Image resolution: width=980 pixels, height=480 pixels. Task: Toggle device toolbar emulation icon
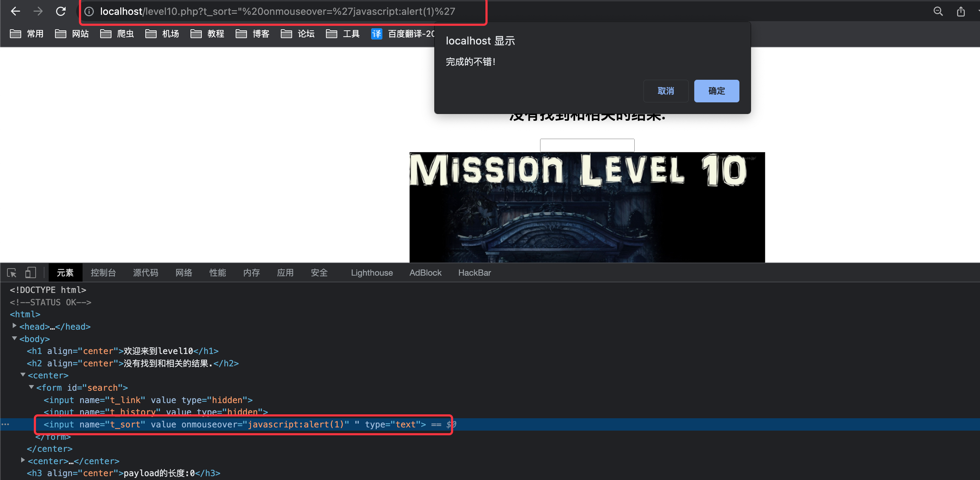(x=30, y=272)
